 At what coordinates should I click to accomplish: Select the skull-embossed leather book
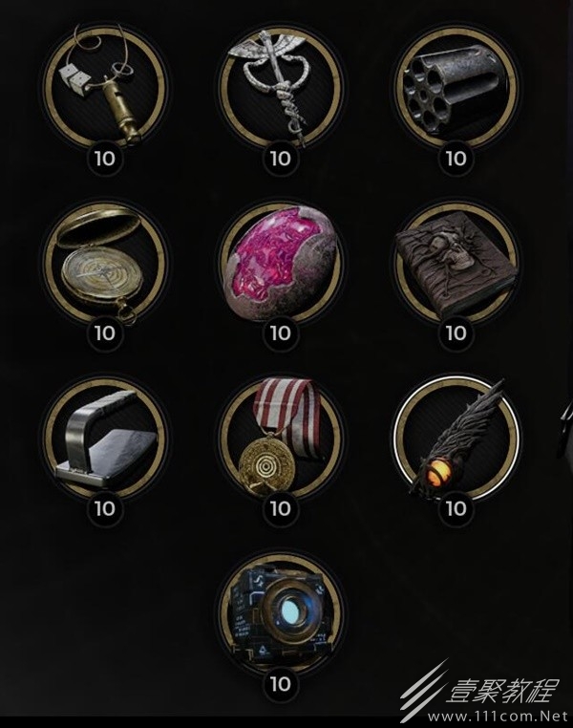[x=456, y=263]
